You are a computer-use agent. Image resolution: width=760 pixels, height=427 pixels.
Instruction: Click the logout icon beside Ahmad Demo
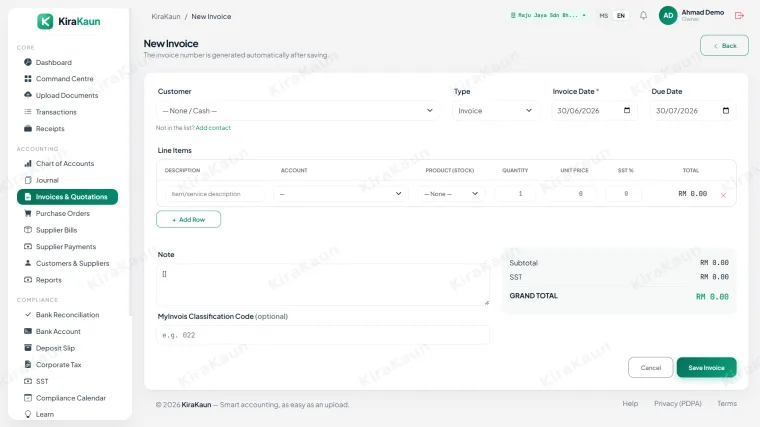[739, 16]
